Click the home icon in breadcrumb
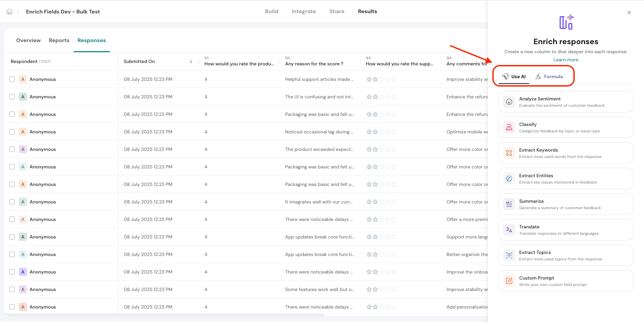The height and width of the screenshot is (323, 644). 9,11
